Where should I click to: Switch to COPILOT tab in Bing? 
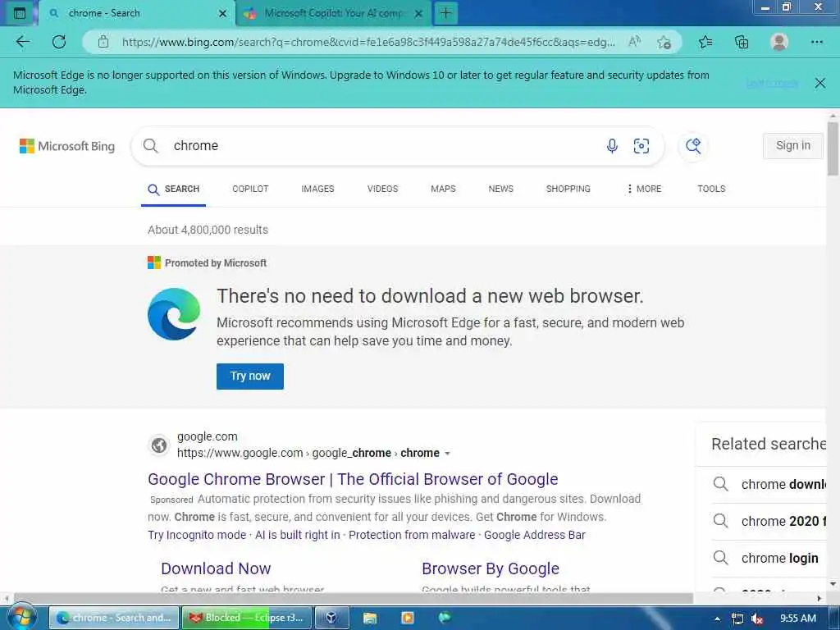[250, 189]
